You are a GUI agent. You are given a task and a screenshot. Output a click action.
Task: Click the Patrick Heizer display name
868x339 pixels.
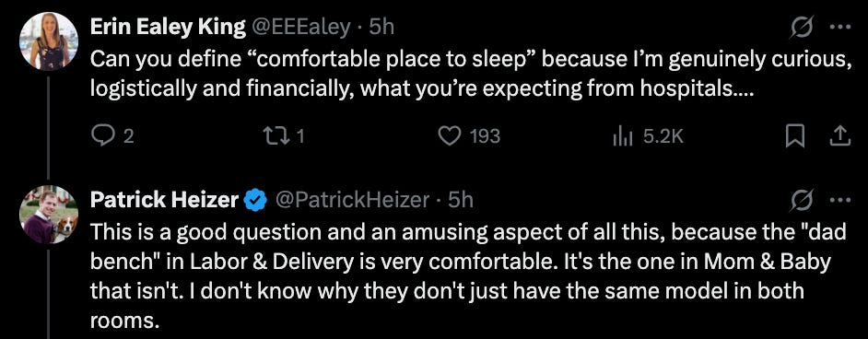point(164,200)
